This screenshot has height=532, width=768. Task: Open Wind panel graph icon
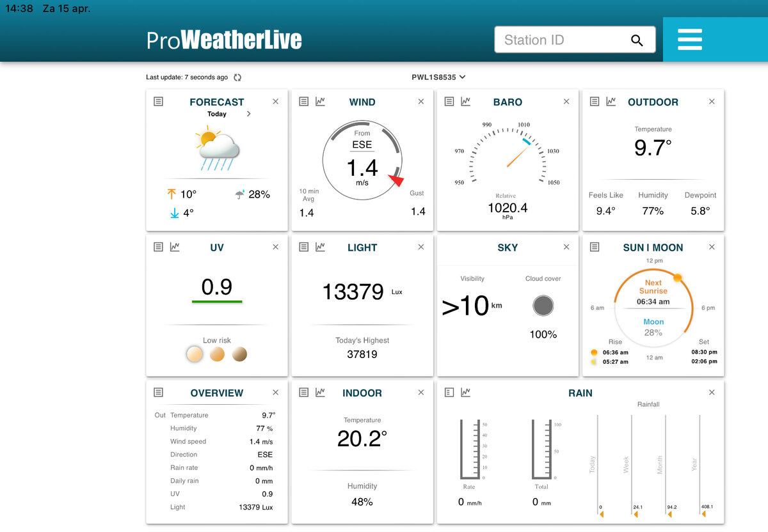coord(320,102)
